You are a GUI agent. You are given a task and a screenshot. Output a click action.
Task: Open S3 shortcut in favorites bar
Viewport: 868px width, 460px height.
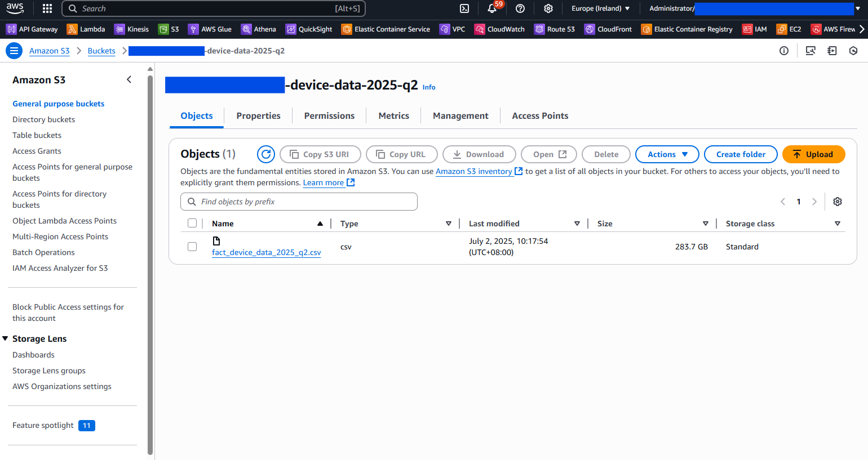pos(169,29)
